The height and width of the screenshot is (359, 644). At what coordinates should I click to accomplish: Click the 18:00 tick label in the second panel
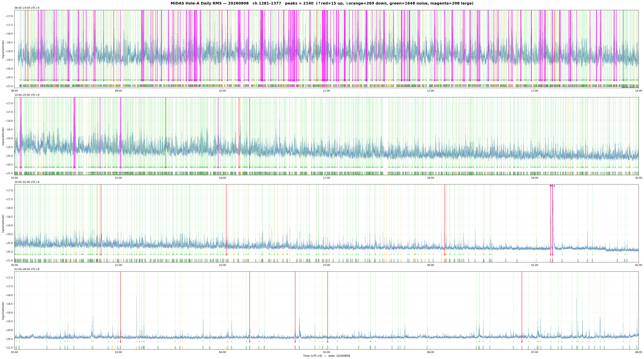tap(430, 178)
